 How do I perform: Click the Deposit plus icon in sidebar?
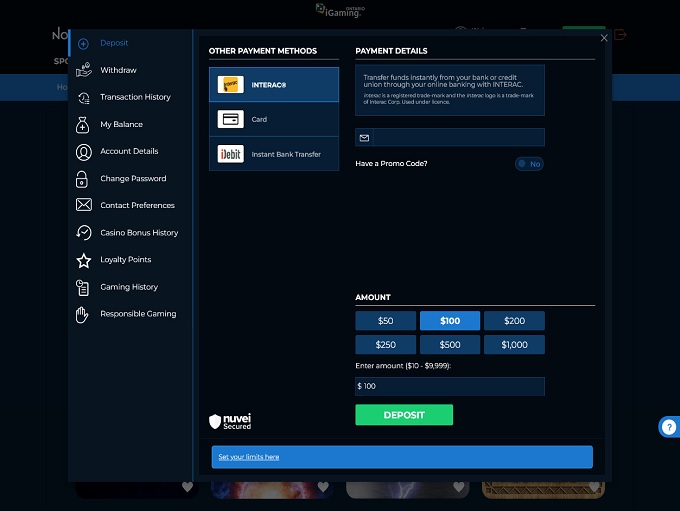coord(83,44)
